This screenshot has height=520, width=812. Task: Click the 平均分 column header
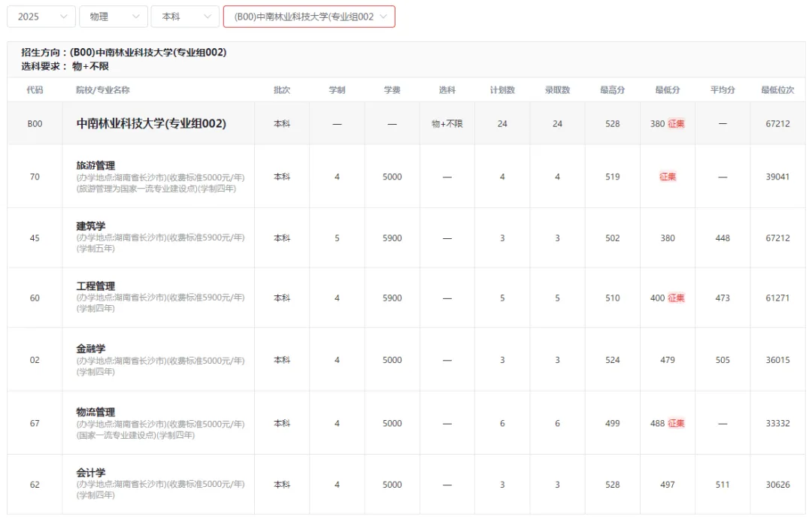point(723,90)
